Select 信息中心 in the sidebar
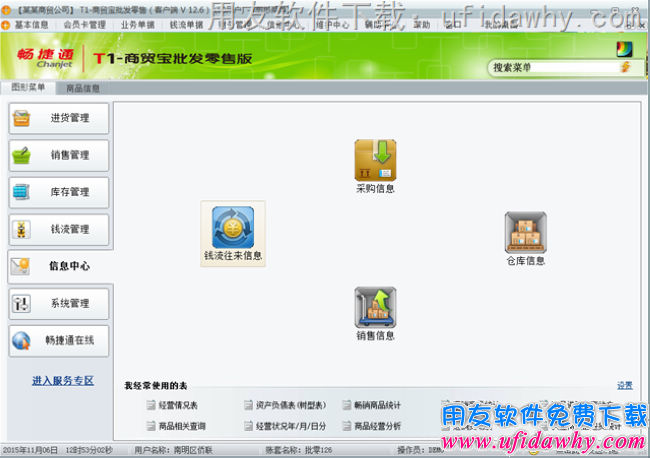Screen dimensions: 650x458 [60, 266]
